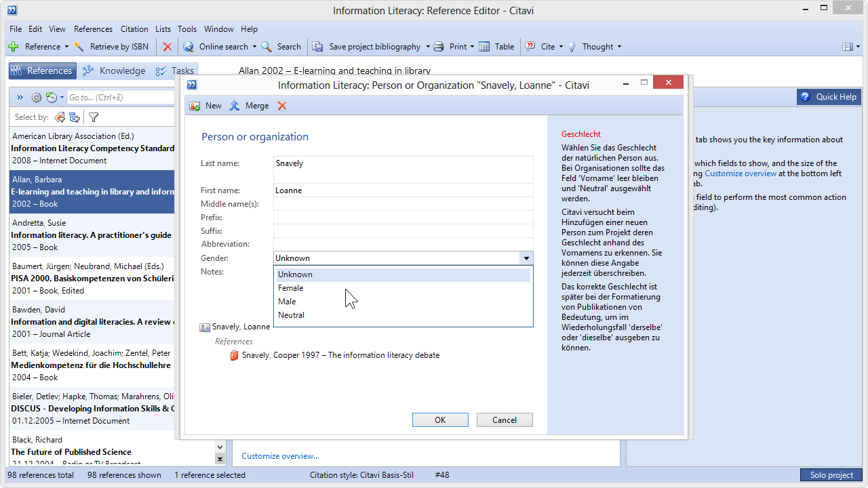This screenshot has height=488, width=868.
Task: Click the Citation style: Citavi Basis-Stil status text
Action: pyautogui.click(x=361, y=475)
